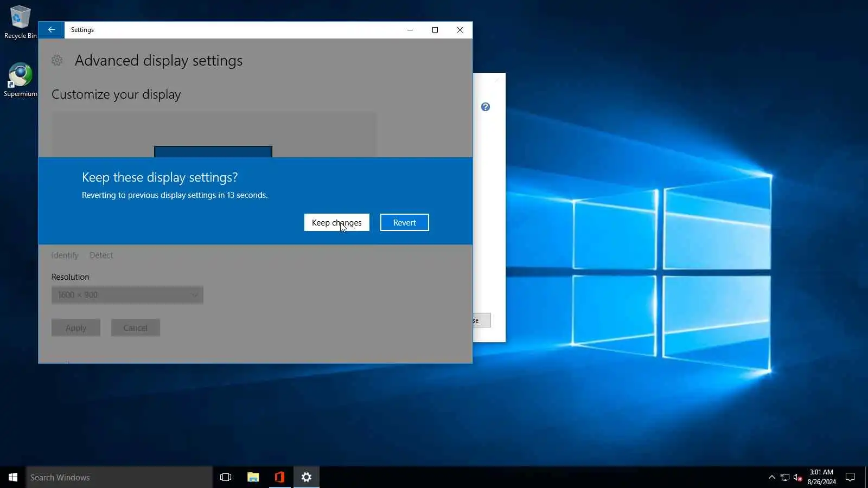Image resolution: width=868 pixels, height=488 pixels.
Task: Open Action Center notifications icon
Action: pyautogui.click(x=850, y=477)
